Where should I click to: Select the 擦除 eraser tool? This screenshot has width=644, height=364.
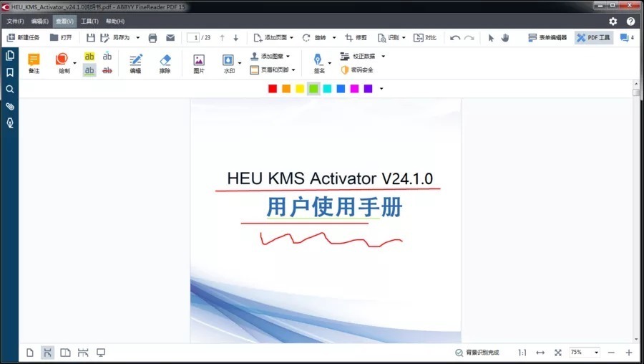[165, 63]
